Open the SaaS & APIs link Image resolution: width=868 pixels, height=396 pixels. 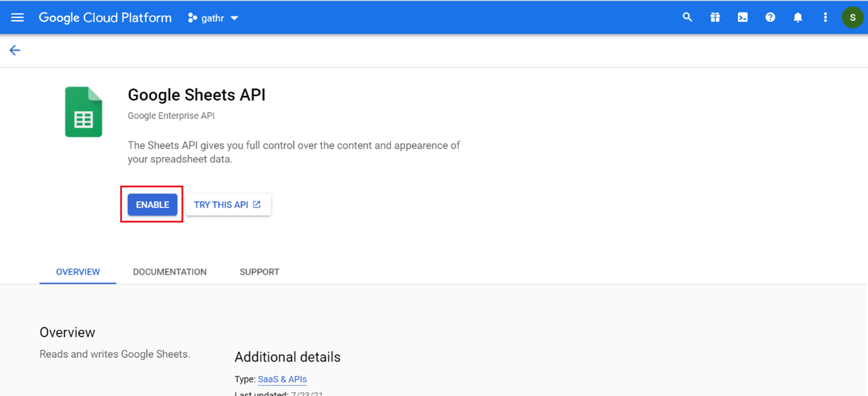(x=282, y=379)
